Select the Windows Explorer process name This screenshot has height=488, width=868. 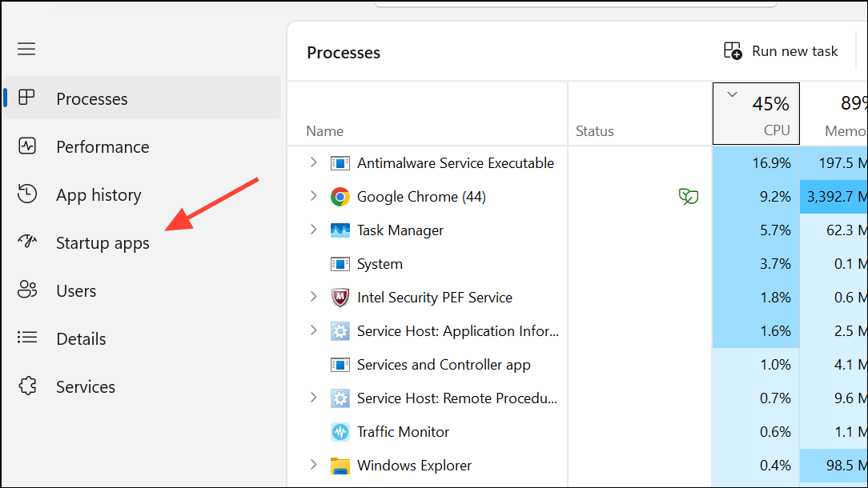[x=414, y=466]
